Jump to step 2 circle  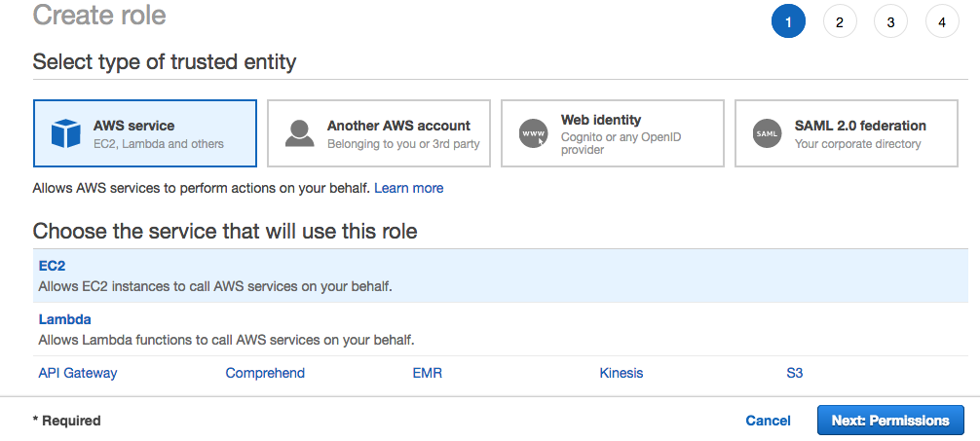(x=840, y=21)
